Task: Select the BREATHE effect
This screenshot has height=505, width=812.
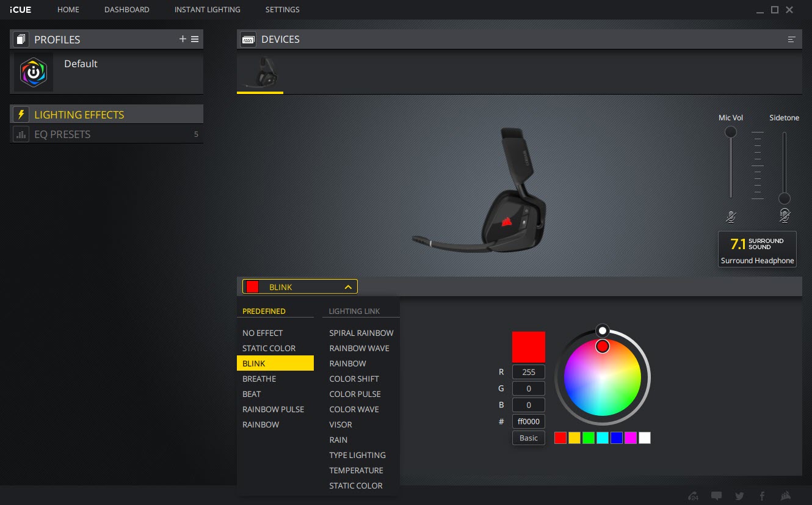Action: click(x=259, y=379)
